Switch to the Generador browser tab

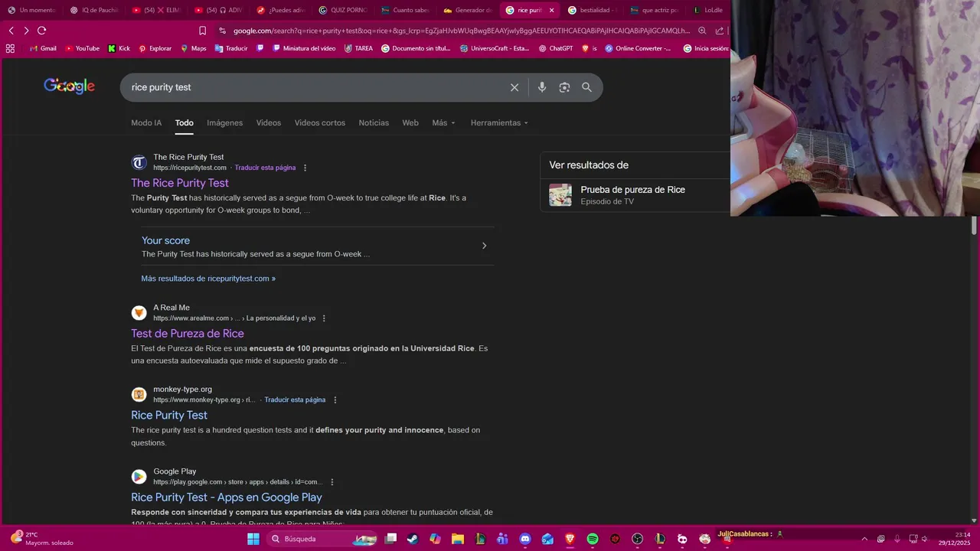coord(467,10)
